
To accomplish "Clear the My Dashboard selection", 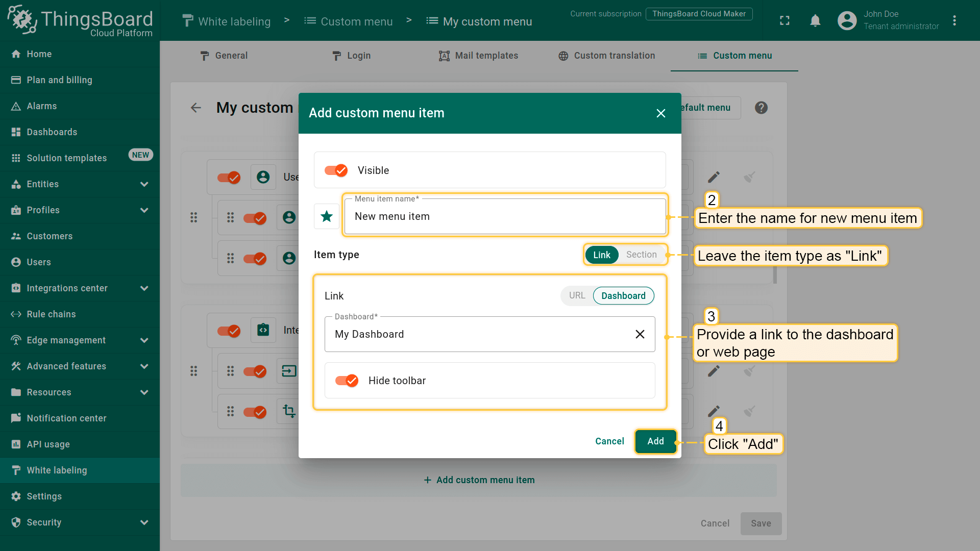I will (x=640, y=334).
